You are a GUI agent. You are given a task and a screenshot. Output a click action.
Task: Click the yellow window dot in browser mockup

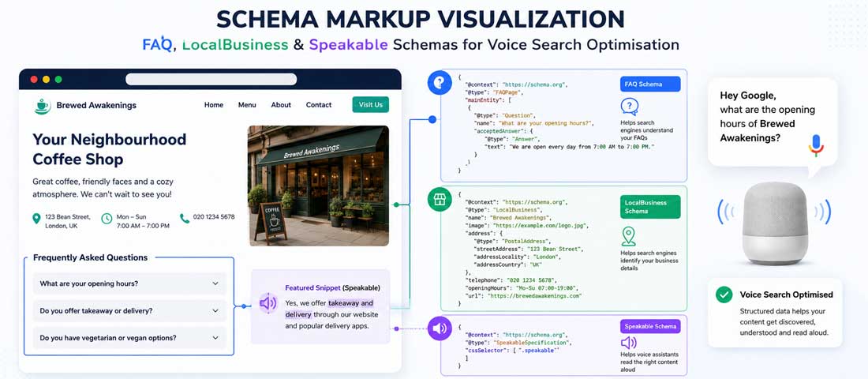click(x=46, y=79)
